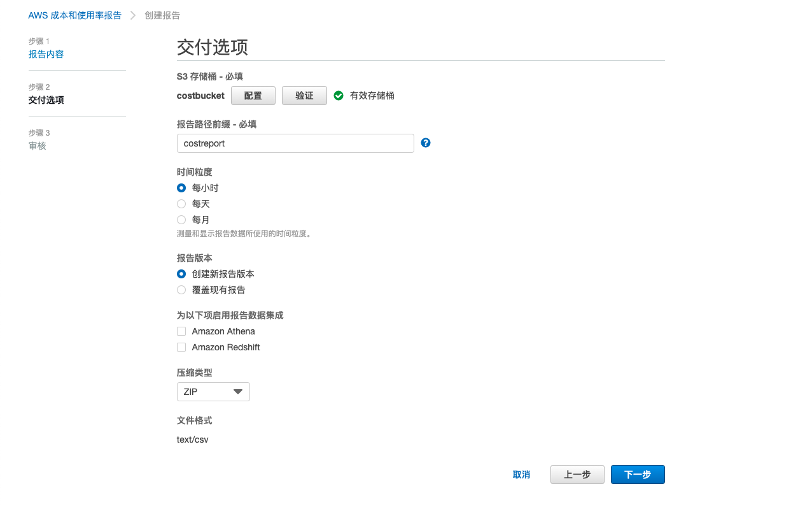Choose 创建新报告版本 radio button
Image resolution: width=812 pixels, height=507 pixels.
(x=181, y=274)
